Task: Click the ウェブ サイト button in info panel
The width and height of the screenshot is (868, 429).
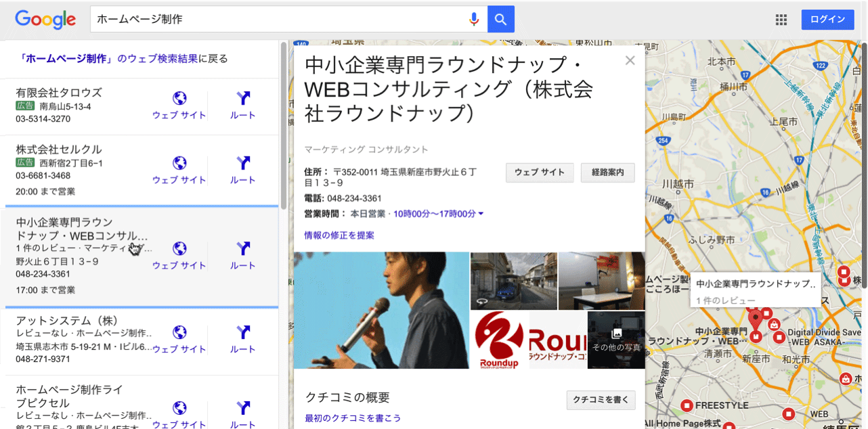Action: [x=540, y=173]
